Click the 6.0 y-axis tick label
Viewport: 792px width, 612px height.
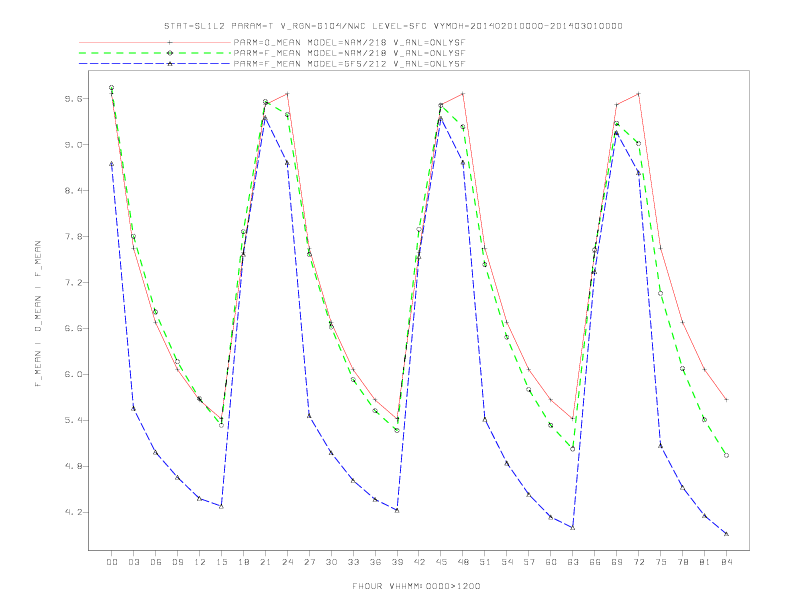(73, 374)
